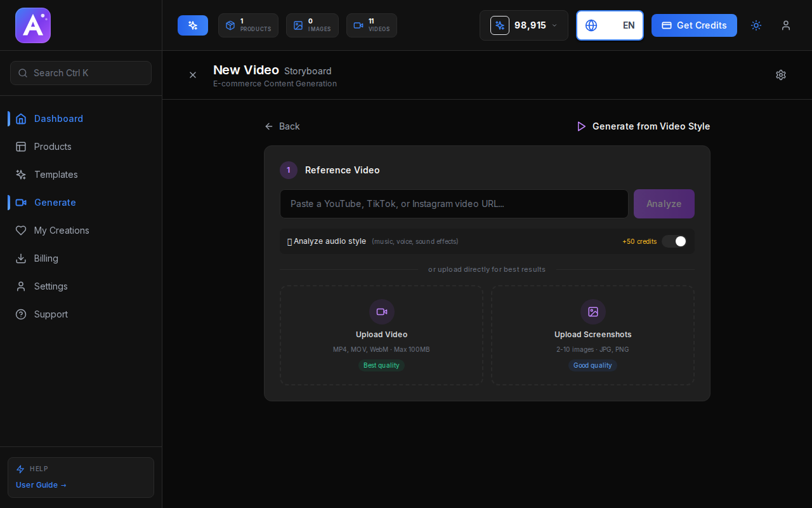812x508 pixels.
Task: Click the purple app logo icon
Action: 33,25
